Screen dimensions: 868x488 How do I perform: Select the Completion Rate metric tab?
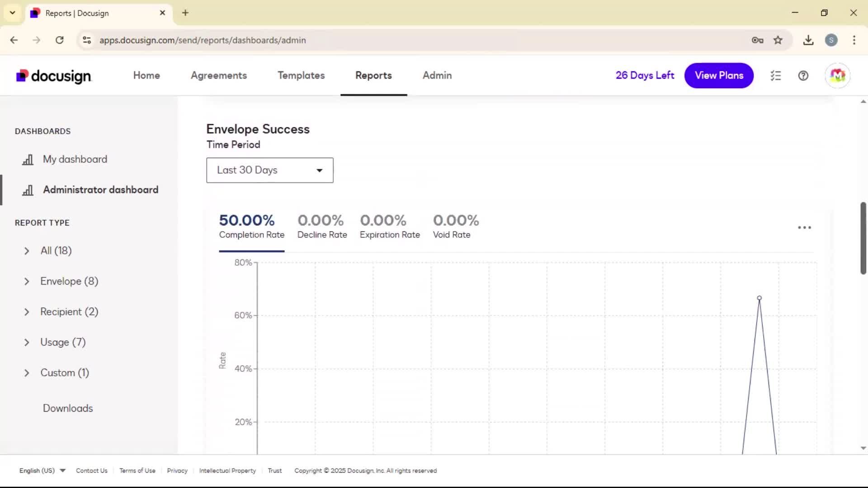click(252, 226)
